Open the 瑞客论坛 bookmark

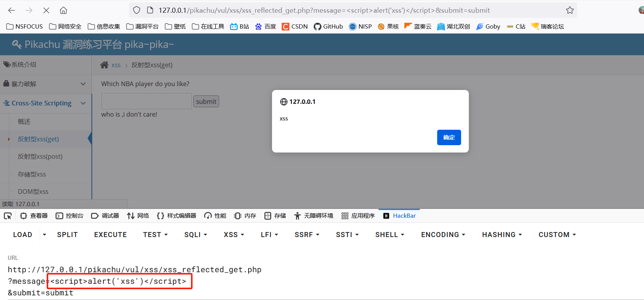click(548, 26)
